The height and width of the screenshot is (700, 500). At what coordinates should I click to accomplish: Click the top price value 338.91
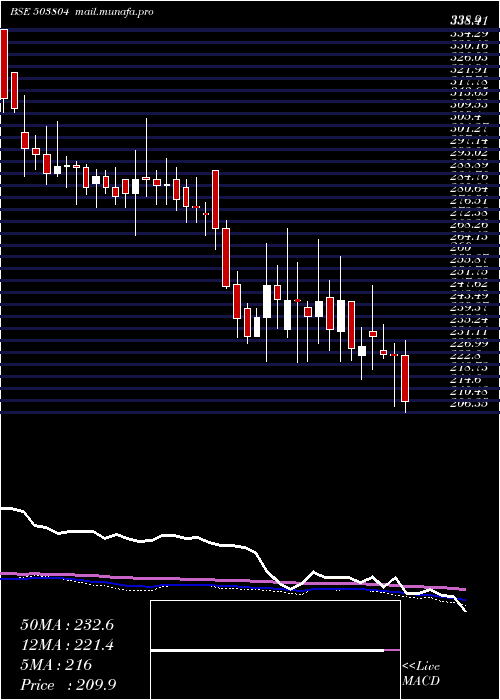point(467,20)
